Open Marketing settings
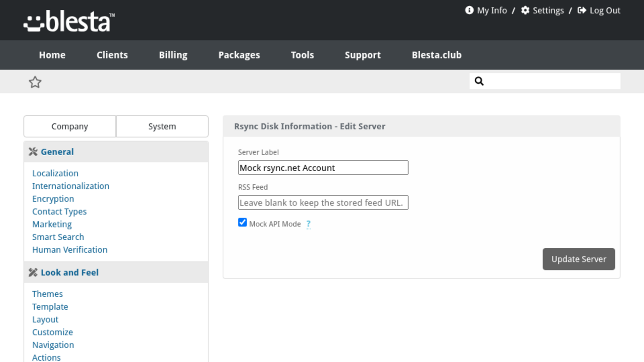Viewport: 644px width, 362px height. [52, 224]
